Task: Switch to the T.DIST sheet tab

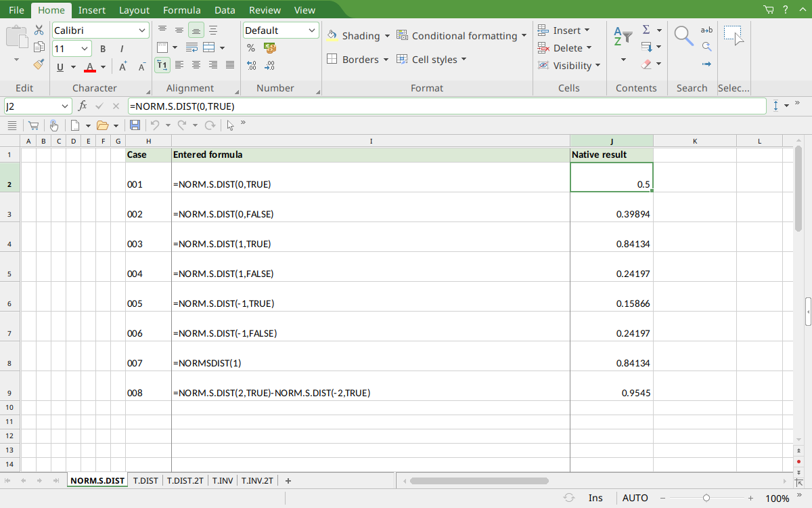Action: coord(145,481)
